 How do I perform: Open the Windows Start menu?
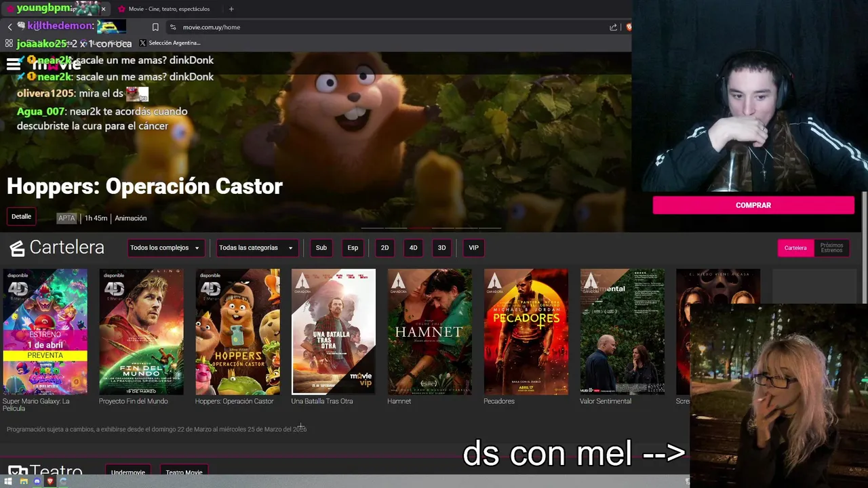8,481
